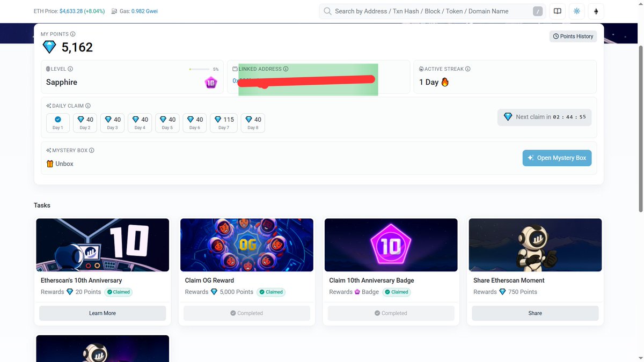Click Completed under Claim 10th Anniversary Badge
Image resolution: width=644 pixels, height=362 pixels.
pyautogui.click(x=391, y=313)
